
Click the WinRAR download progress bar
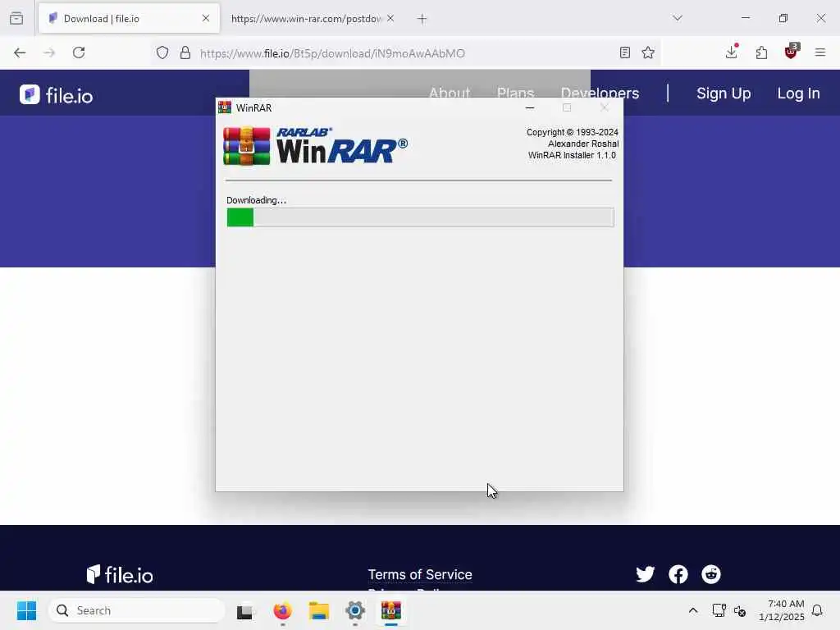click(421, 217)
